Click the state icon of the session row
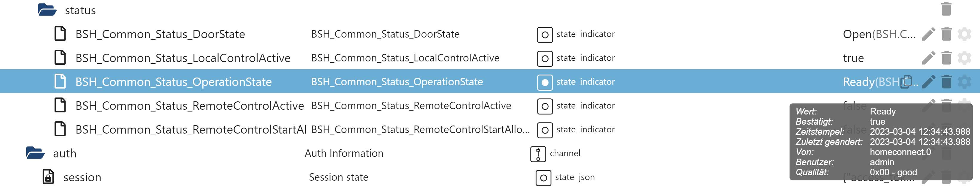This screenshot has width=980, height=192. pyautogui.click(x=543, y=178)
